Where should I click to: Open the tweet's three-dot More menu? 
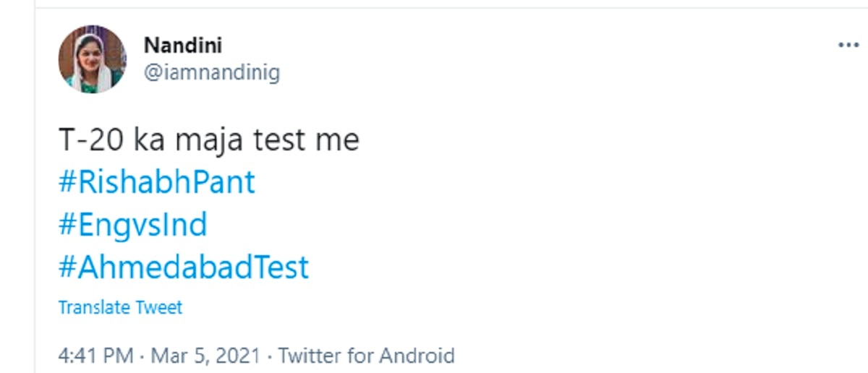pyautogui.click(x=848, y=45)
